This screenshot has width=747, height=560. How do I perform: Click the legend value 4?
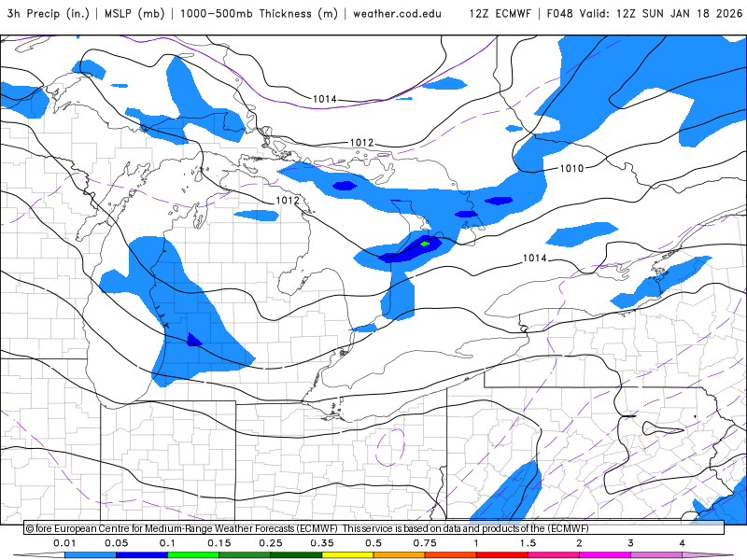683,543
